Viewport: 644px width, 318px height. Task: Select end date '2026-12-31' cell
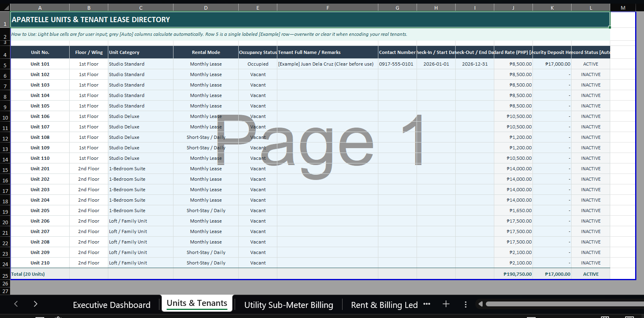tap(475, 64)
